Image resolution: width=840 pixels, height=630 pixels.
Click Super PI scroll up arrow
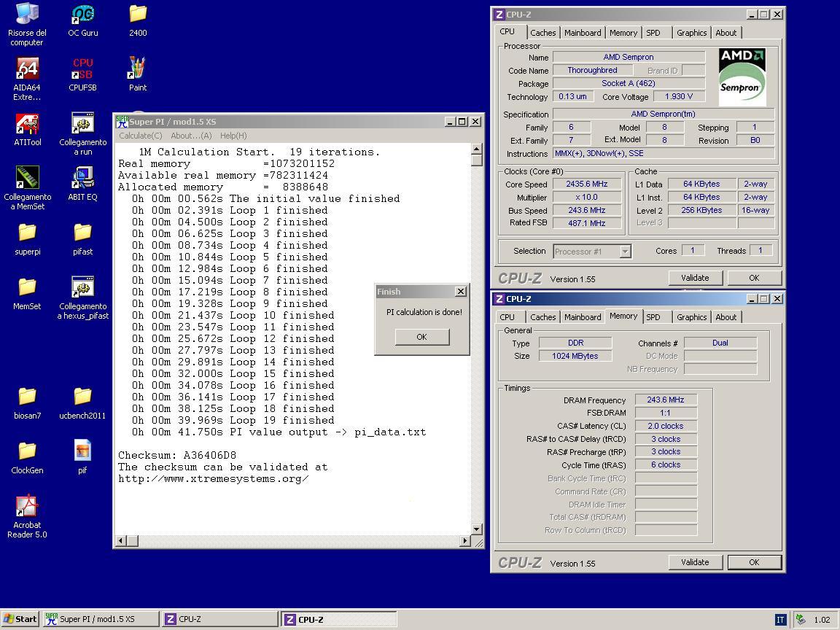(x=476, y=149)
